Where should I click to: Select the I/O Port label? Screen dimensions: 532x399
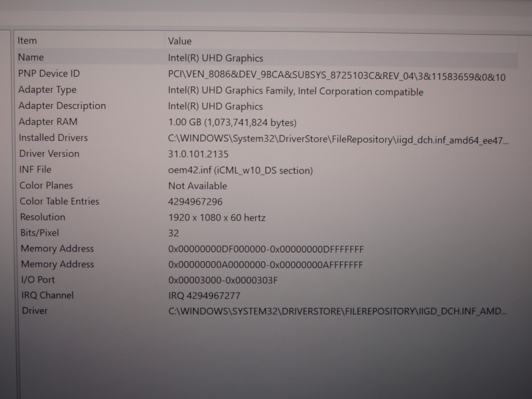(x=38, y=280)
